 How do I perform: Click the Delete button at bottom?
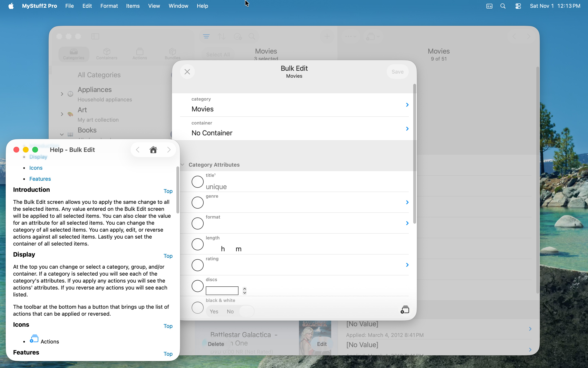pos(216,344)
